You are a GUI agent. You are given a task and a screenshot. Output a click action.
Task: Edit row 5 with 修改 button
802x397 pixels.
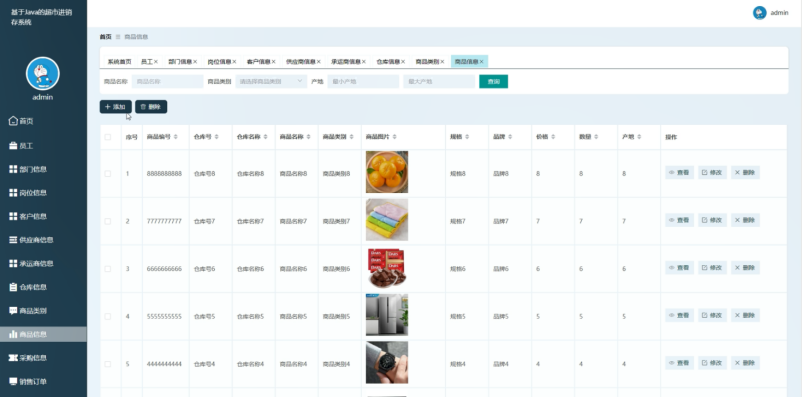(712, 363)
